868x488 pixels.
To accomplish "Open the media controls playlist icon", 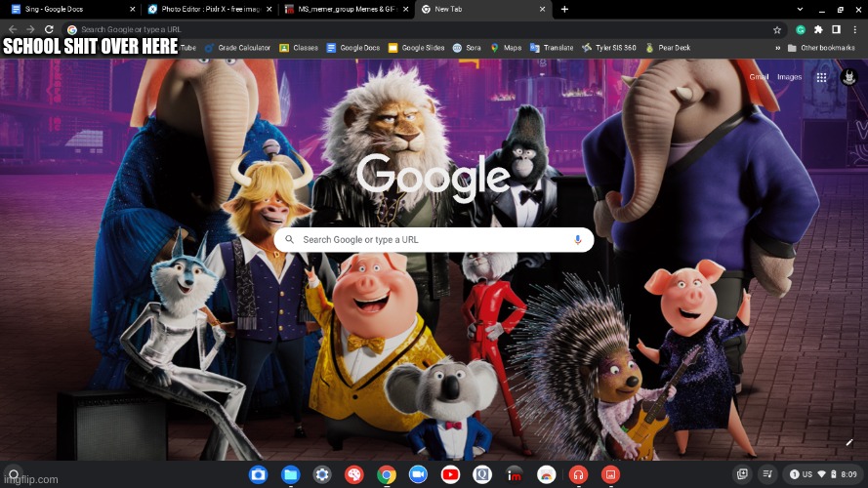I will 767,474.
